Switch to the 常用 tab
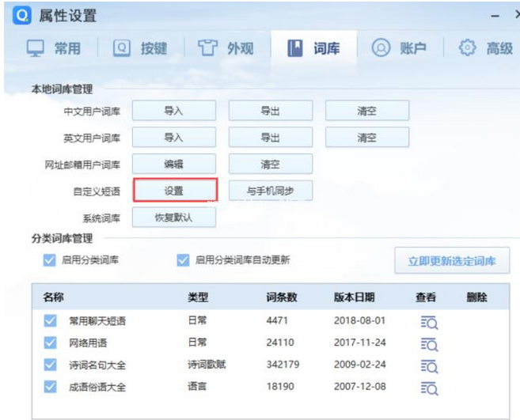This screenshot has height=420, width=520. pyautogui.click(x=54, y=48)
